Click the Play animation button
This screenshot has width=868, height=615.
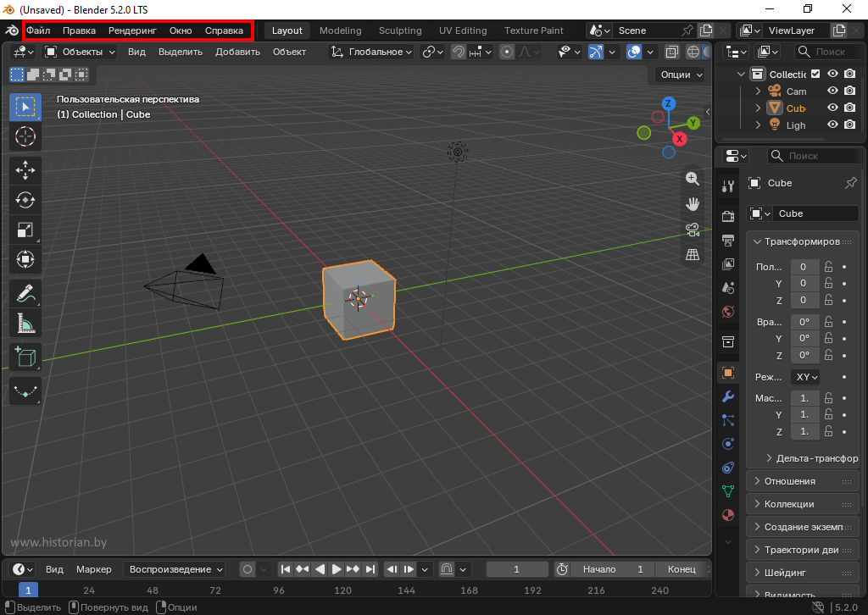pyautogui.click(x=336, y=569)
